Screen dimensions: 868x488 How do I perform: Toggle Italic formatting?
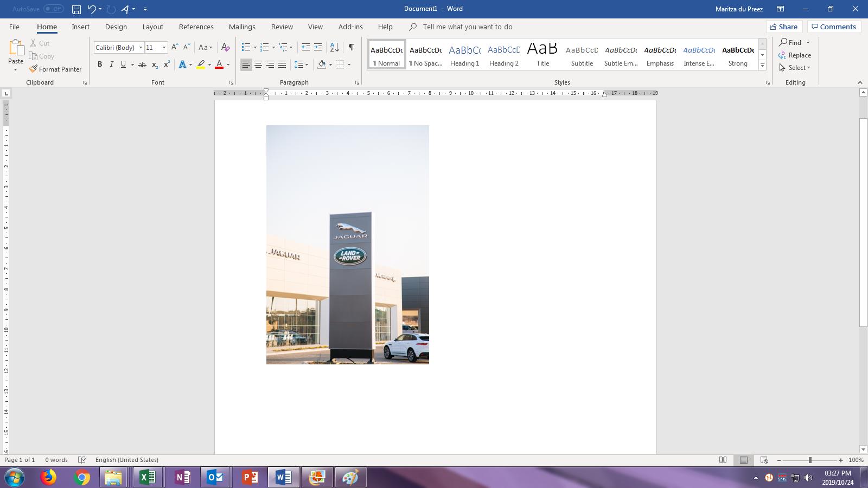(x=112, y=65)
